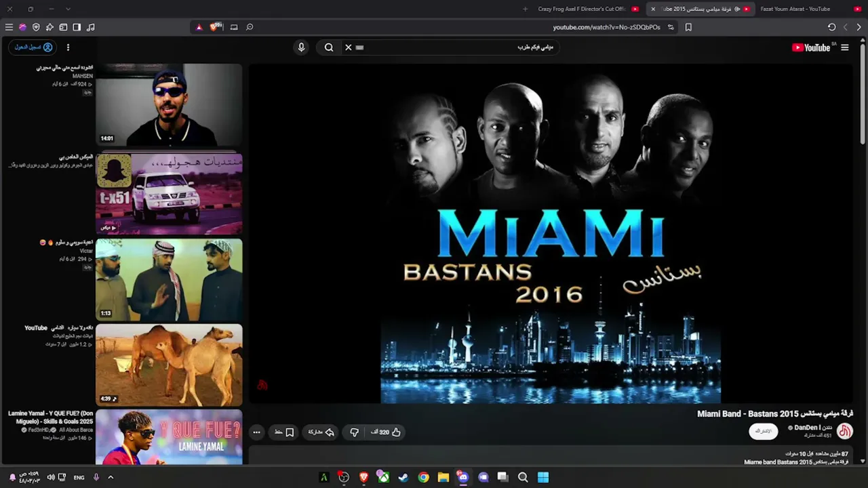The image size is (868, 488).
Task: Open the Brave Shields lion icon
Action: 216,27
